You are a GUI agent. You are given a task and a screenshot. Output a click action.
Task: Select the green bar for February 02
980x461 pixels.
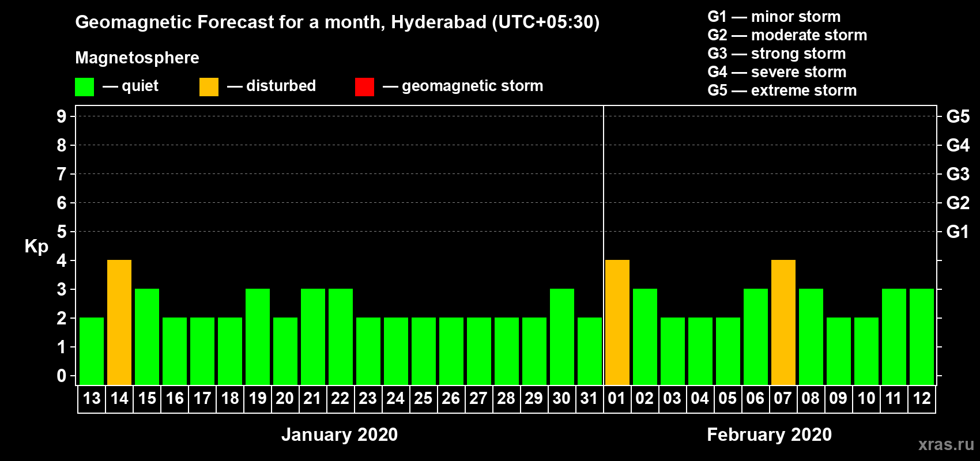645,337
